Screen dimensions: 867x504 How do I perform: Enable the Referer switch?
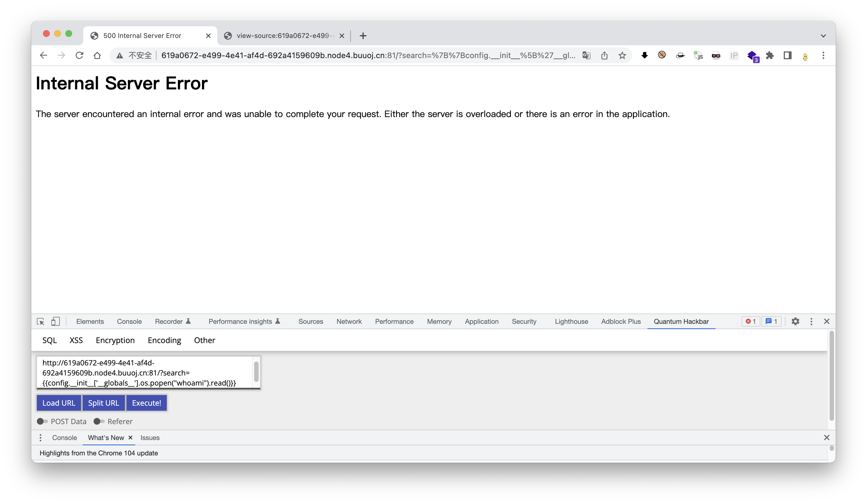99,421
